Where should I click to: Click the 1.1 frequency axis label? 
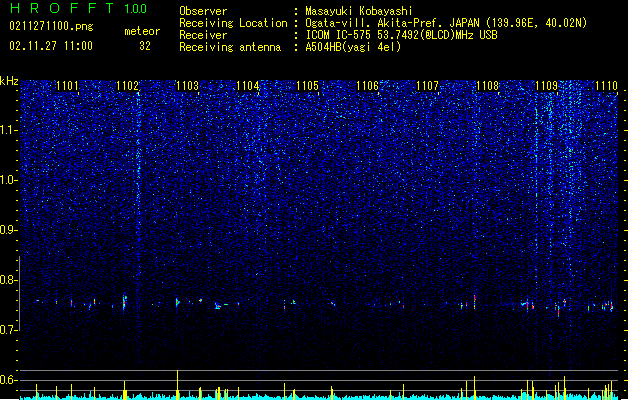(x=8, y=130)
